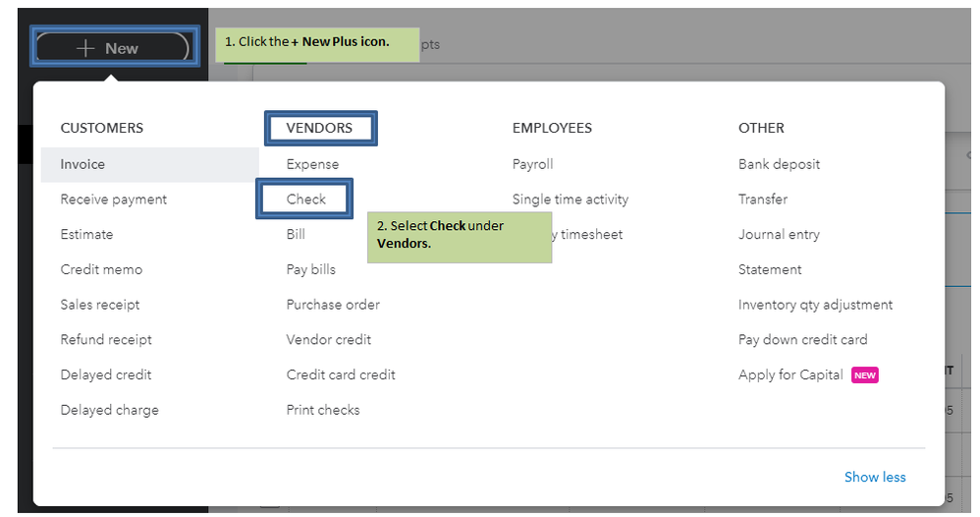Image resolution: width=980 pixels, height=517 pixels.
Task: Choose Check under Vendors
Action: [306, 200]
